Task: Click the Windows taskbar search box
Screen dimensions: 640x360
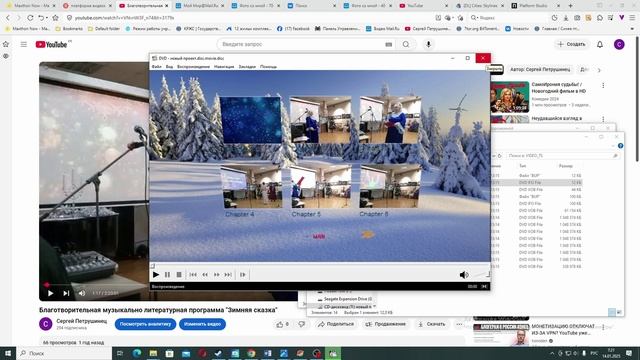Action: [x=64, y=353]
